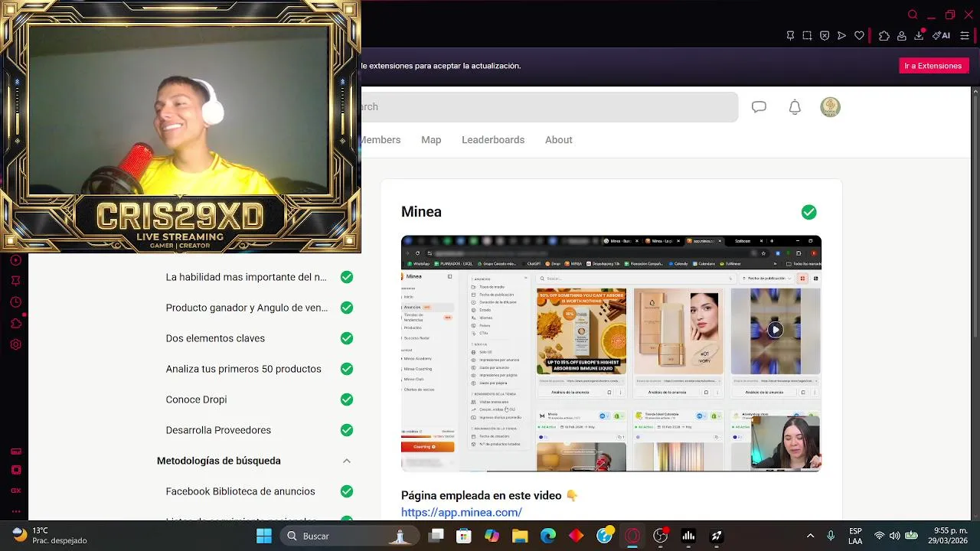Open the Opera GX tab search magnifier
This screenshot has width=980, height=551.
click(x=913, y=15)
